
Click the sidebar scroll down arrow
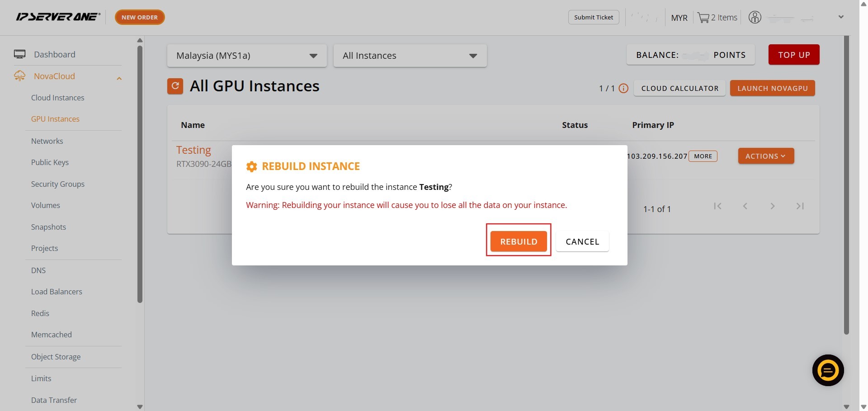[x=140, y=406]
